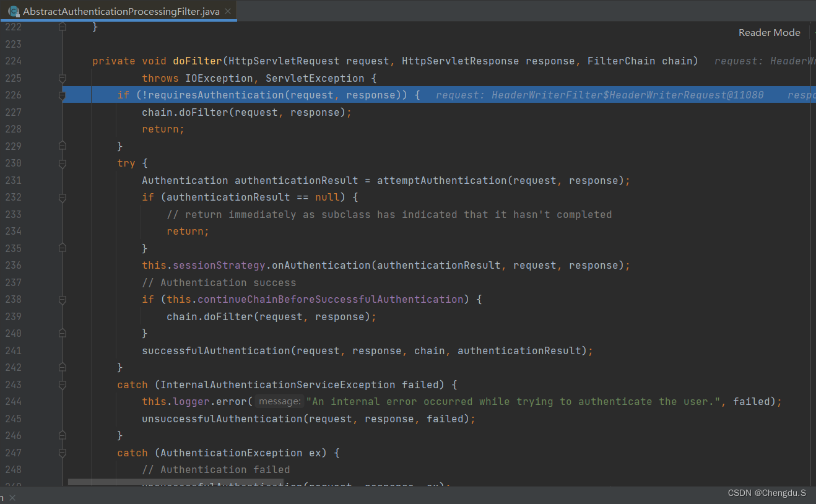Click the Authentication failed comment

(216, 469)
